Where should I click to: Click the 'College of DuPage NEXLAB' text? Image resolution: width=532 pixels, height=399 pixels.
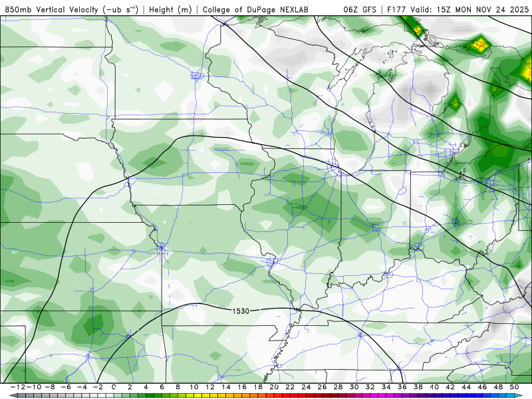coord(255,9)
